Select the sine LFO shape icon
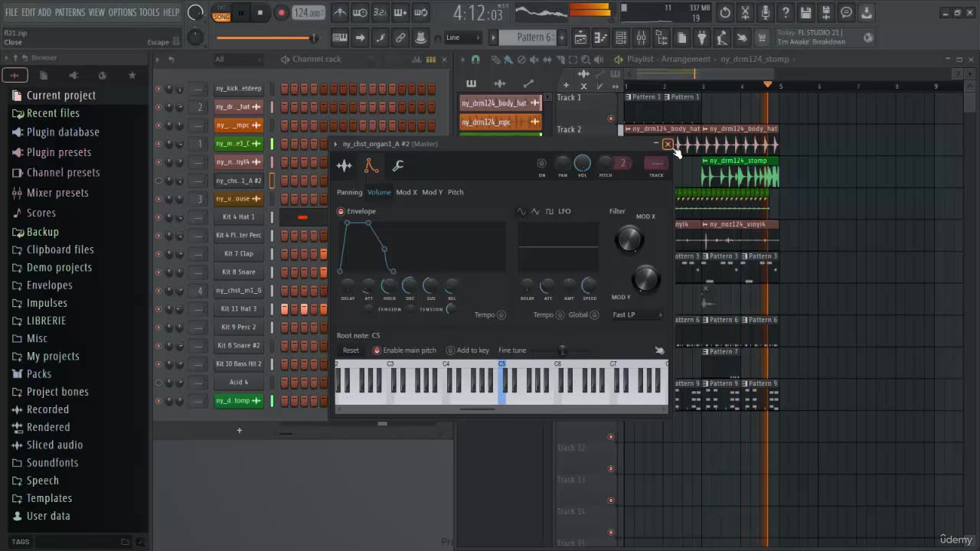The image size is (980, 551). pyautogui.click(x=521, y=211)
